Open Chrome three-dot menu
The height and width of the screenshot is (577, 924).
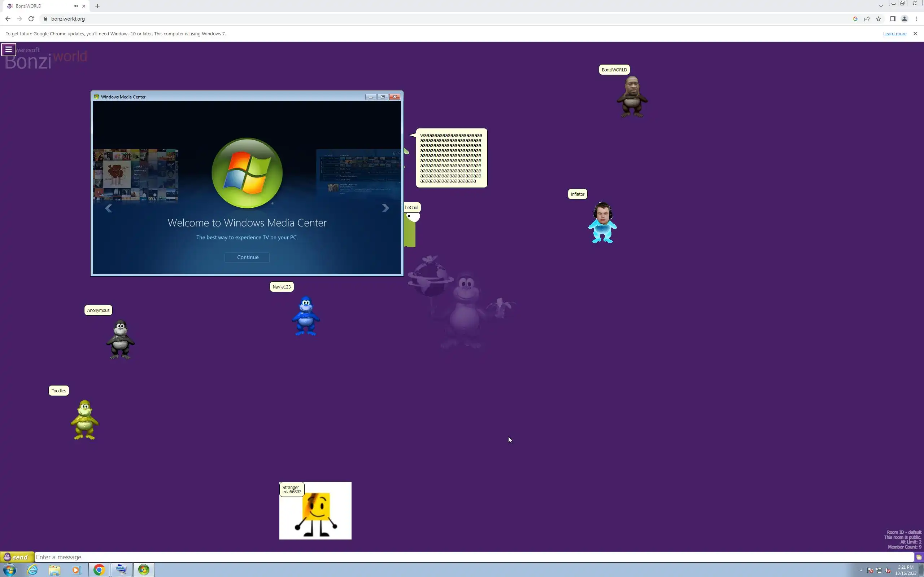(916, 19)
